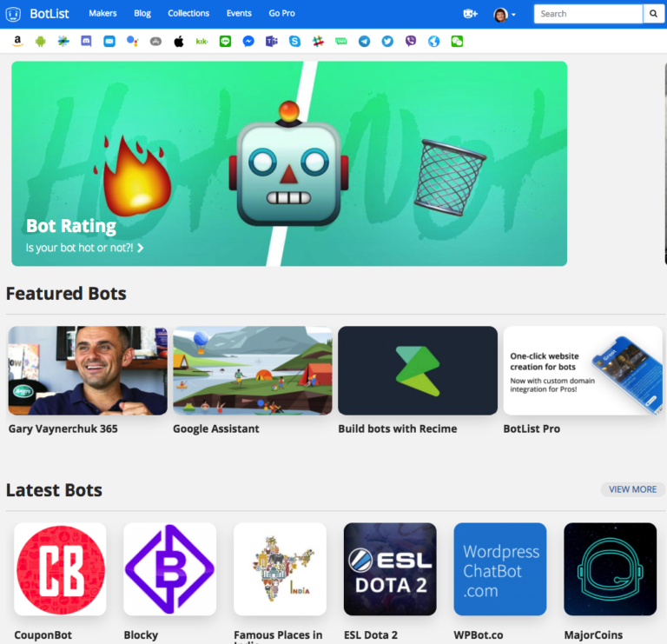Open the Collections menu item
Viewport: 667px width, 644px height.
188,13
